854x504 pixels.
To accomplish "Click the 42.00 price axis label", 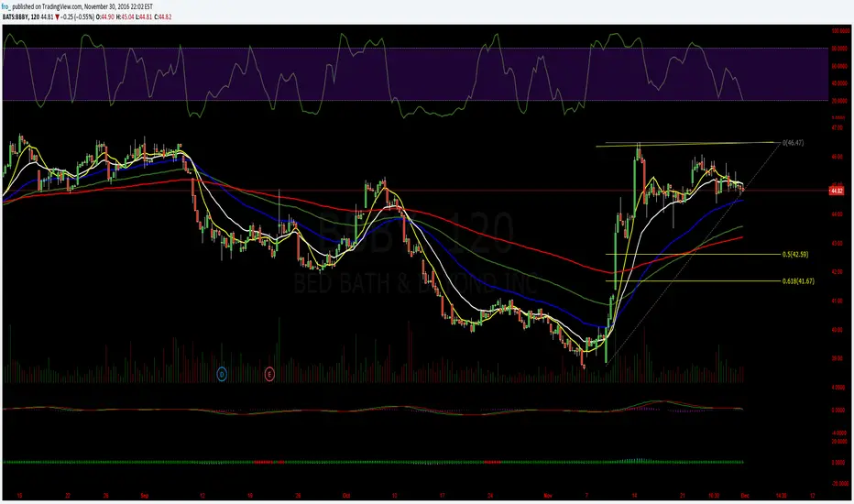I will 838,272.
